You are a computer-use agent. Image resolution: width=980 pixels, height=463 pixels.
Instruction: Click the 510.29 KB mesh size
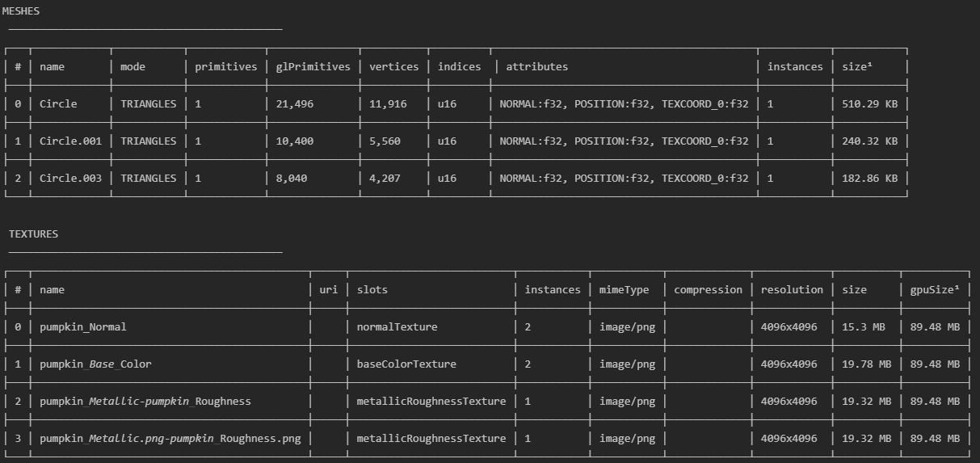point(869,104)
